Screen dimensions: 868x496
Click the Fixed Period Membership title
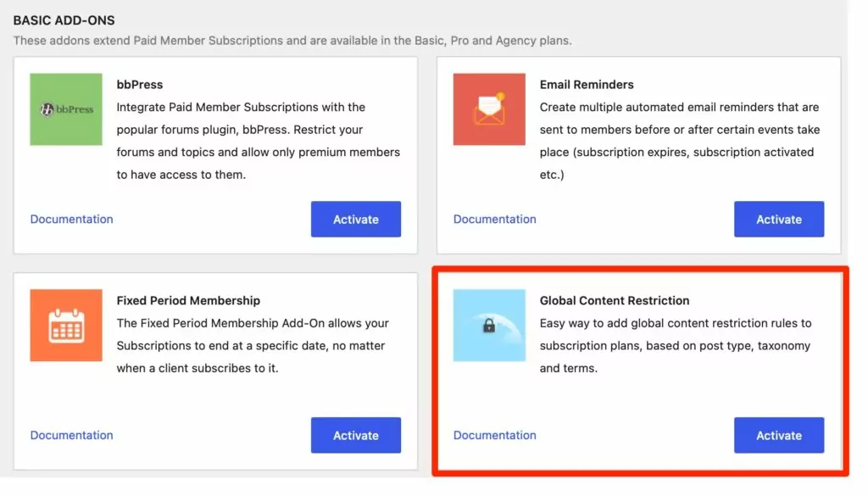pyautogui.click(x=188, y=300)
